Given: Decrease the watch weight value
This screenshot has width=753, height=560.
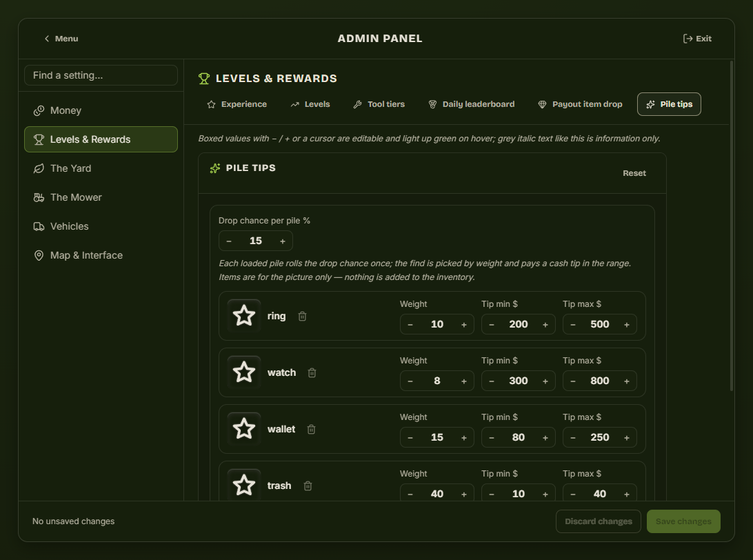Looking at the screenshot, I should [x=410, y=381].
